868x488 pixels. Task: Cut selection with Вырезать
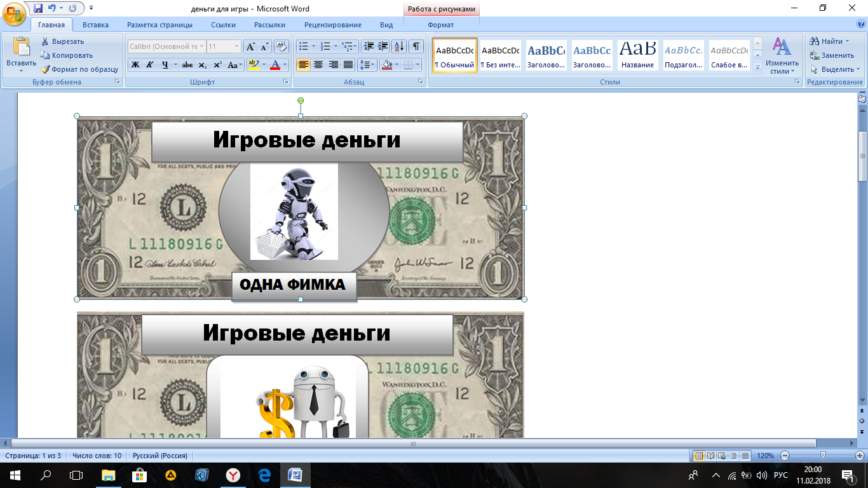pos(63,41)
